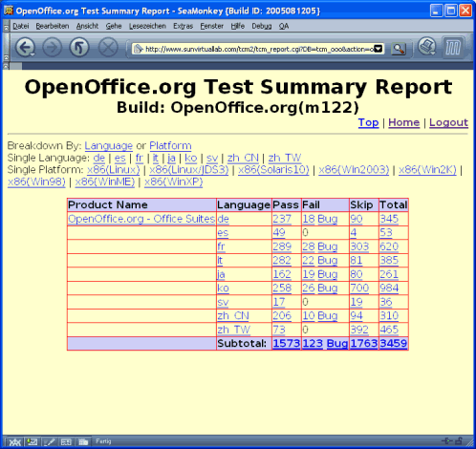The width and height of the screenshot is (476, 449).
Task: Open the Extras menu
Action: (184, 26)
